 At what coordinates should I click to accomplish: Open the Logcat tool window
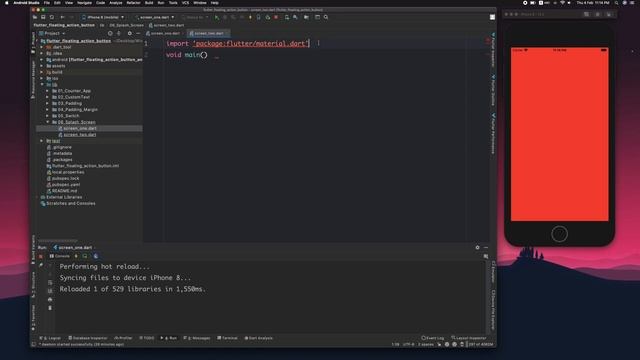[x=50, y=338]
